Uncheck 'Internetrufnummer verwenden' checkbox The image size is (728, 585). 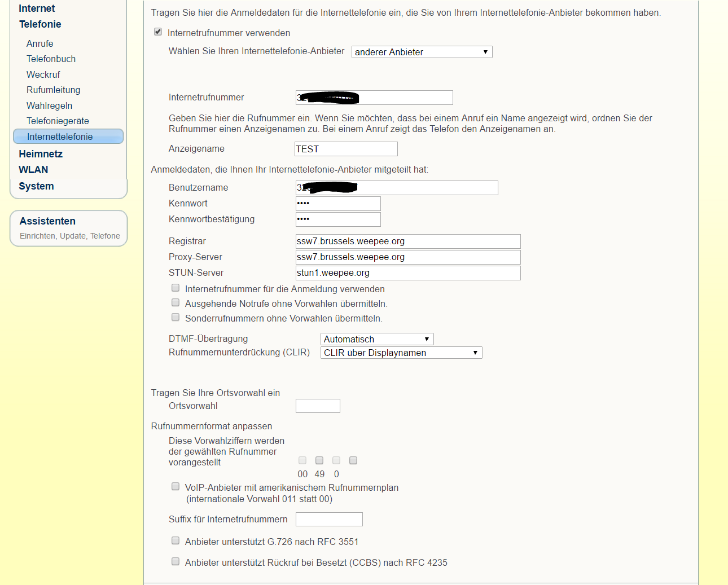[x=158, y=32]
